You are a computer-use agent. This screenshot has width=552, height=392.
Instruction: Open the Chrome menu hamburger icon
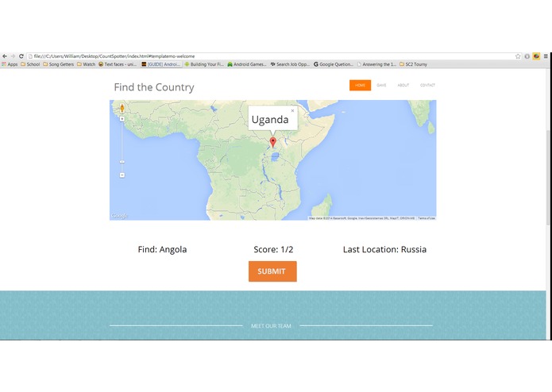pyautogui.click(x=546, y=56)
